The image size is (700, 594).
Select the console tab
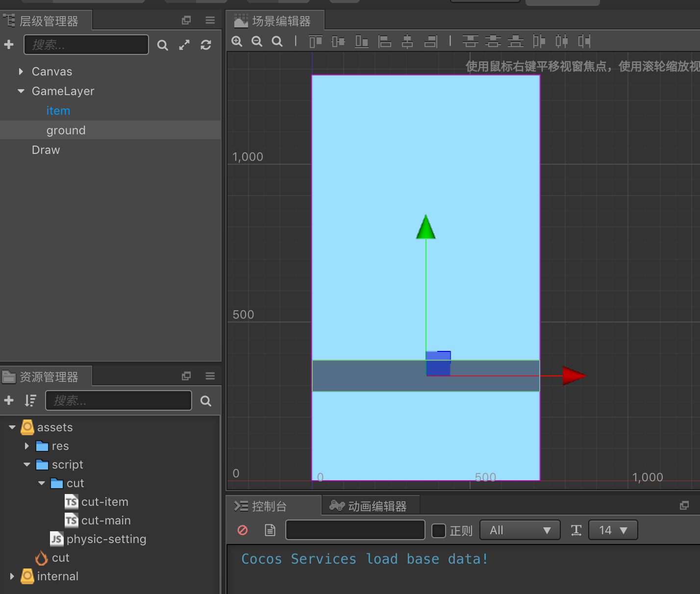point(268,506)
